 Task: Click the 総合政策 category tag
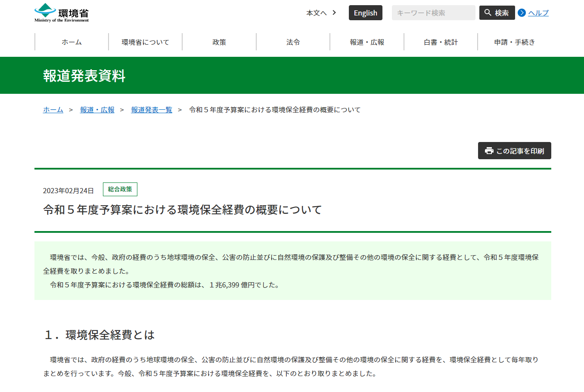(x=120, y=189)
